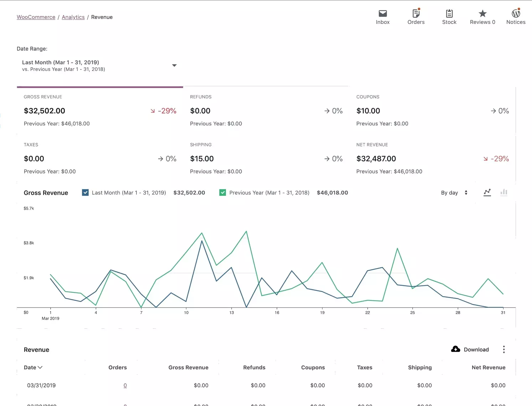
Task: Download the Revenue report
Action: [x=470, y=349]
